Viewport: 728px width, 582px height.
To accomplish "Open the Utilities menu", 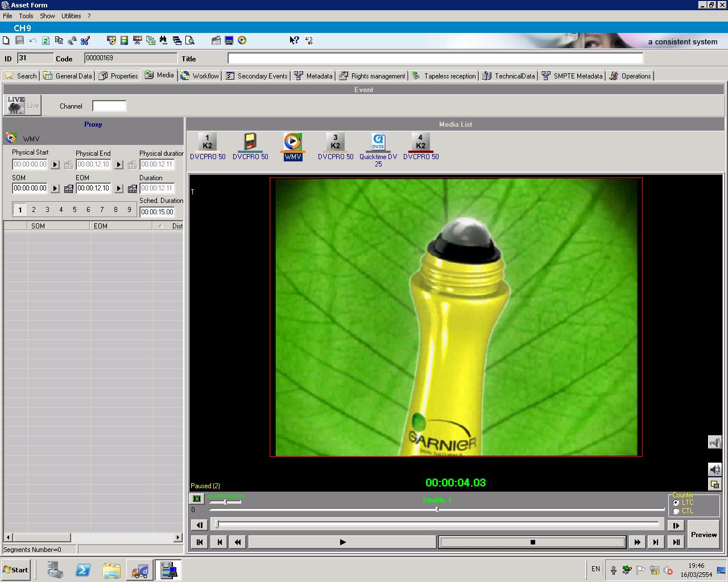I will [71, 16].
